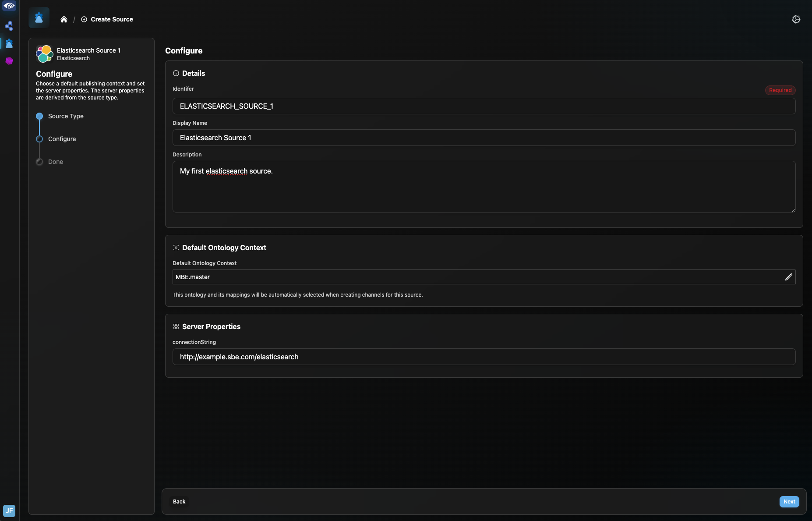
Task: Edit Default Ontology Context with pencil icon
Action: pyautogui.click(x=788, y=277)
